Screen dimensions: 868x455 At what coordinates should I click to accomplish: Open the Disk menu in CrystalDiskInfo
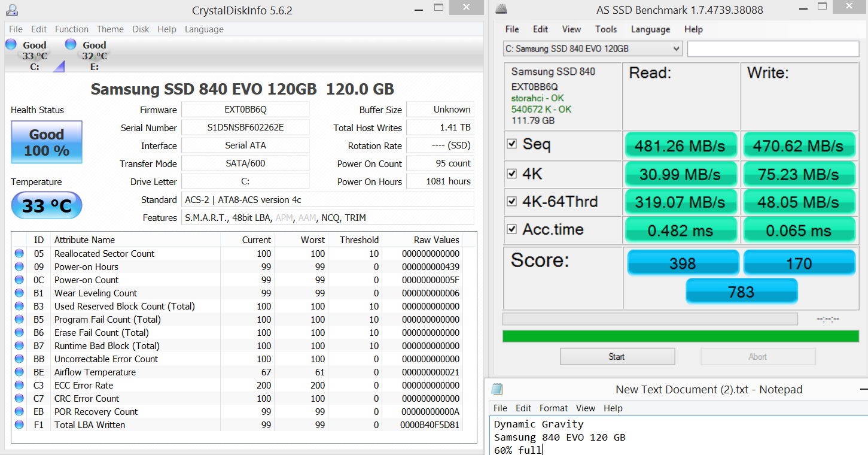point(141,29)
